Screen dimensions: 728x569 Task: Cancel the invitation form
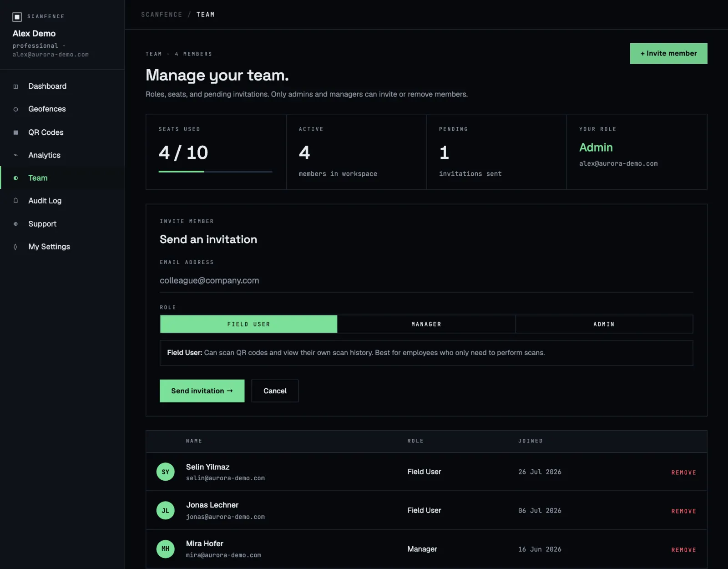tap(275, 391)
